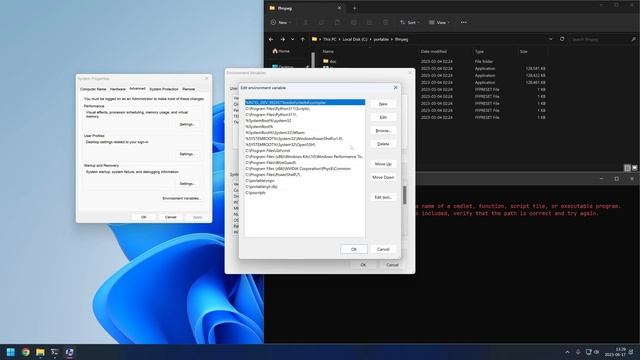Select the System32\Wbem path entry

(305, 133)
